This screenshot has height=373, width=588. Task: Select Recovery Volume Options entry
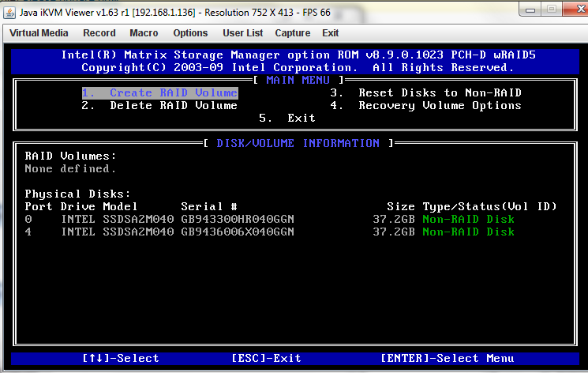[x=425, y=106]
